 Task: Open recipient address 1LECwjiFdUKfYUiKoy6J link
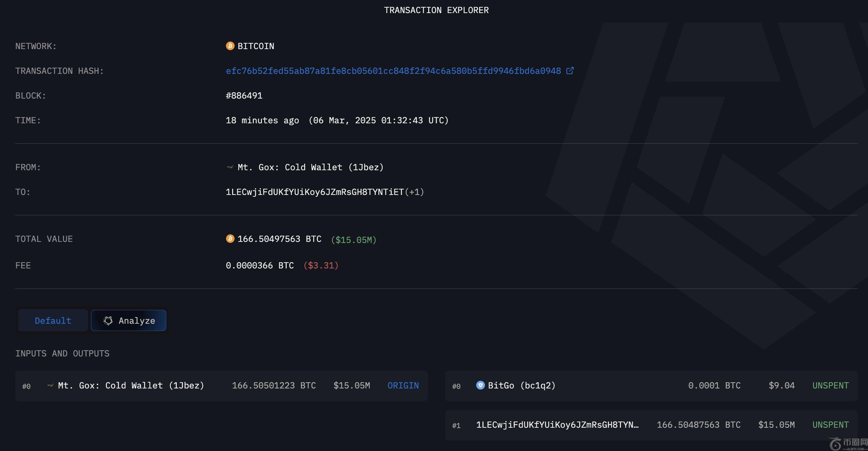[315, 192]
